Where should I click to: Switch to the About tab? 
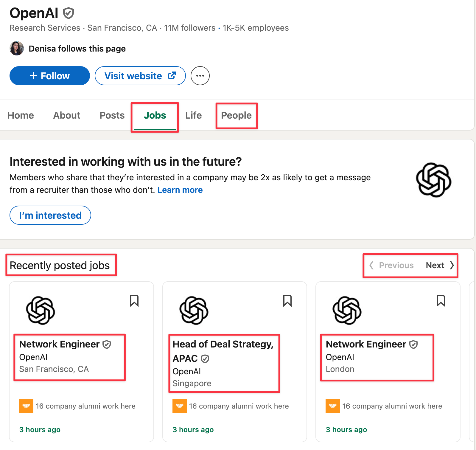coord(67,115)
